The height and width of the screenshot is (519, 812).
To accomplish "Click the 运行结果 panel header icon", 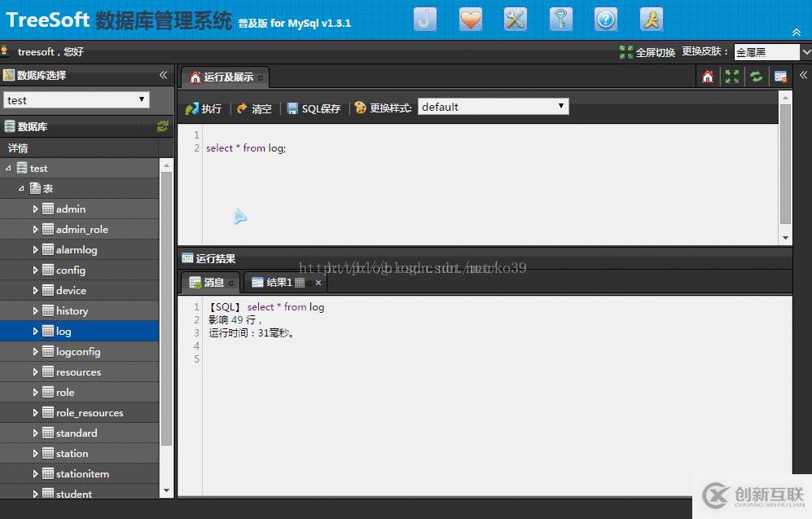I will (187, 258).
